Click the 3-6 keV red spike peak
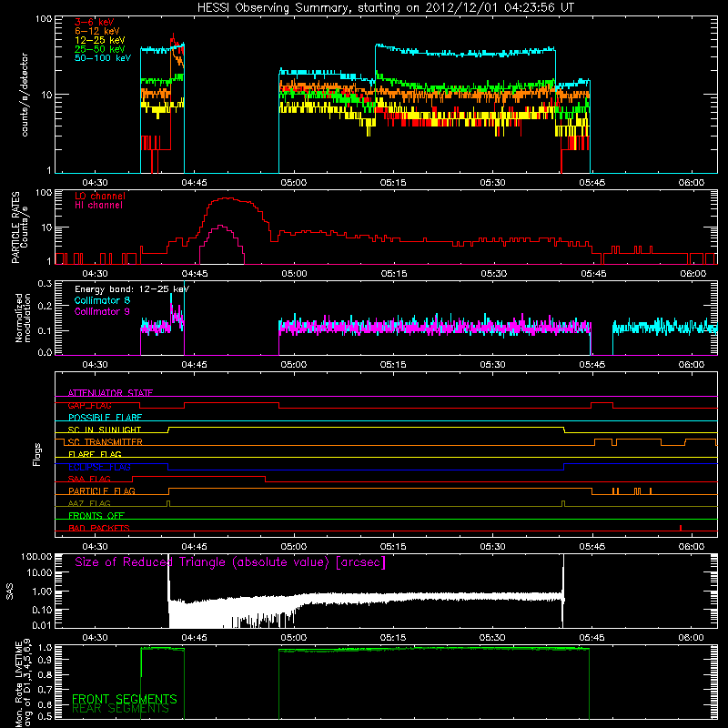Image resolution: width=728 pixels, height=728 pixels. click(174, 35)
